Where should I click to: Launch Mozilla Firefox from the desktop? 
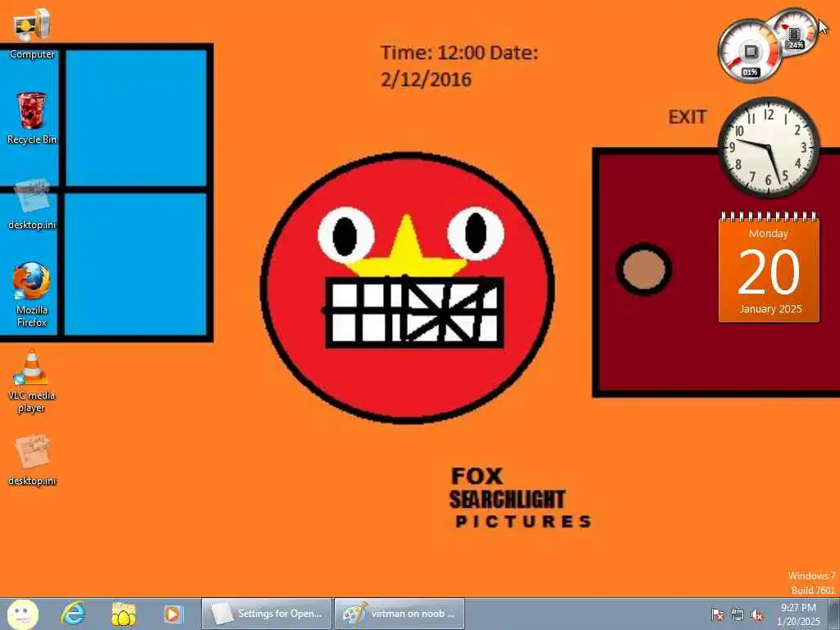[x=32, y=294]
